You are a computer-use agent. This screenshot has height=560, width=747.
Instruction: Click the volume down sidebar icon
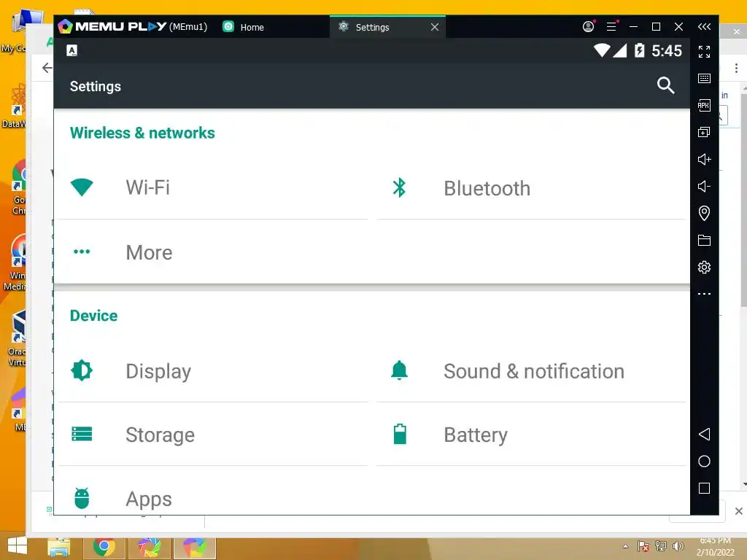(704, 186)
